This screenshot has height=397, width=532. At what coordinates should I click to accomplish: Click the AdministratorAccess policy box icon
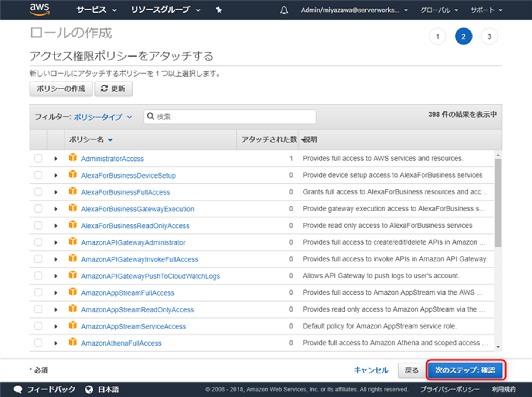pos(73,158)
